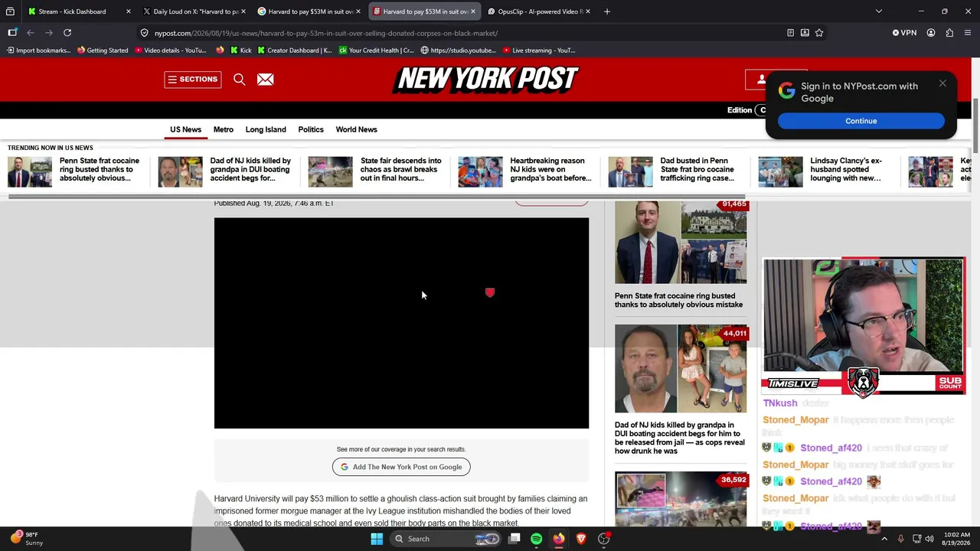Open State fair brawl trending story
The width and height of the screenshot is (980, 551).
pyautogui.click(x=375, y=170)
